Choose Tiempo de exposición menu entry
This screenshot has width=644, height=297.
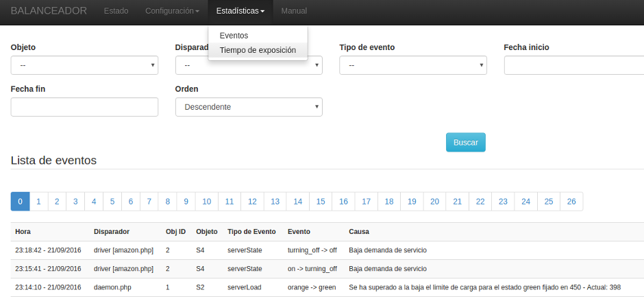258,50
